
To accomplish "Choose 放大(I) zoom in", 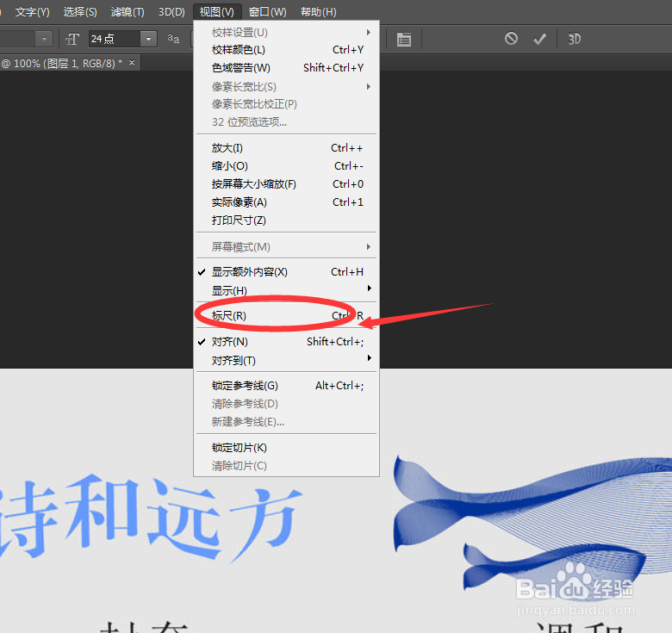I will pos(286,148).
